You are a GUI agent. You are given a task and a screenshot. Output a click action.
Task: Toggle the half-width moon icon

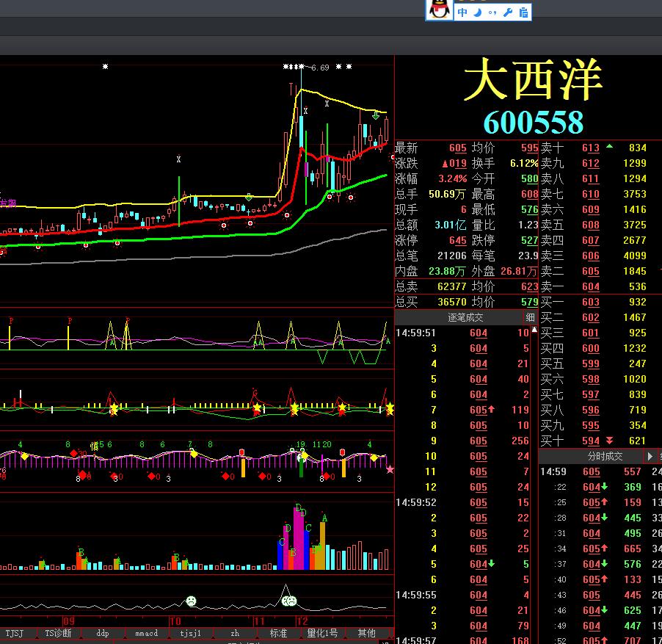478,12
